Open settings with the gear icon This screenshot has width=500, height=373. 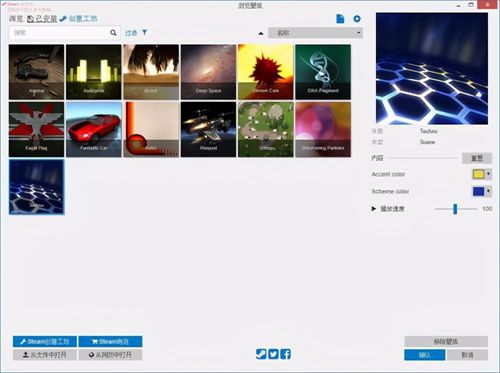coord(357,19)
